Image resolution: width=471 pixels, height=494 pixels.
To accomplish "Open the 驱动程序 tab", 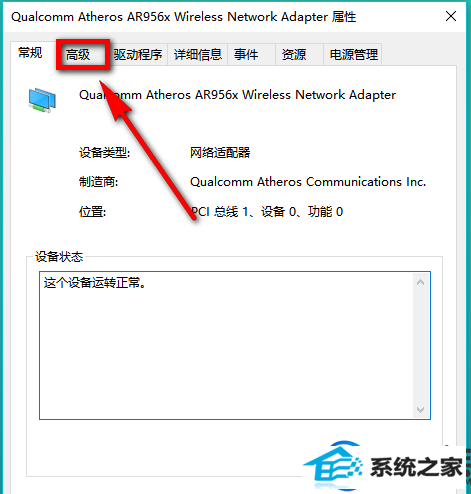I will tap(138, 55).
